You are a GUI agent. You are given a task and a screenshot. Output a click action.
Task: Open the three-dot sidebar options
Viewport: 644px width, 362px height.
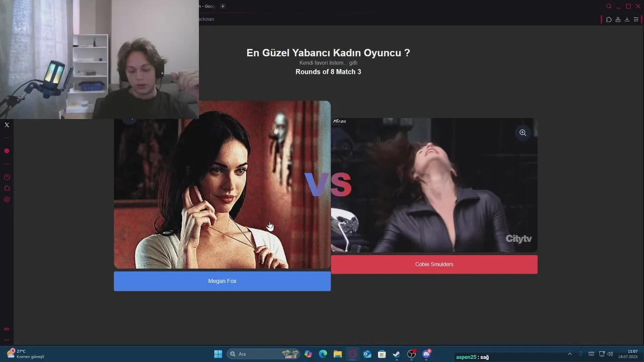pos(7,340)
